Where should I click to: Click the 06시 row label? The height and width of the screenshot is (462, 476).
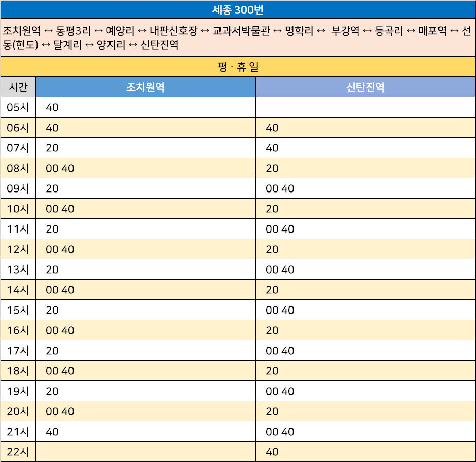(18, 128)
